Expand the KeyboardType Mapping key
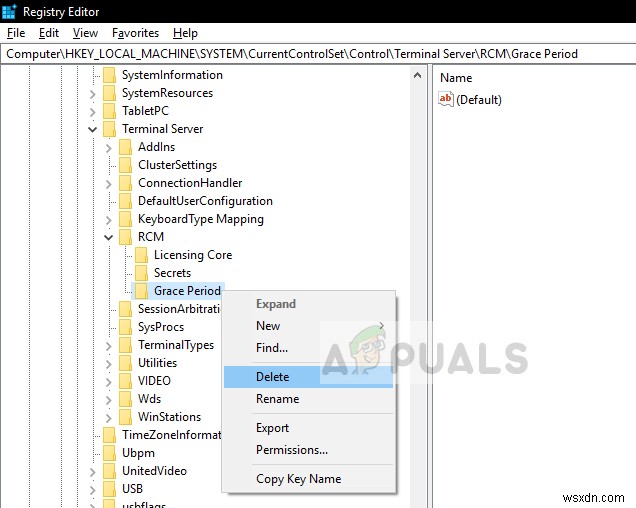Screen dimensions: 636x508 click(x=108, y=220)
